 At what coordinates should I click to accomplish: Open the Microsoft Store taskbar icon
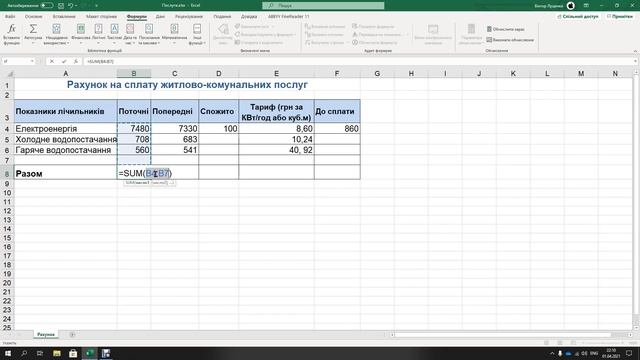point(73,353)
